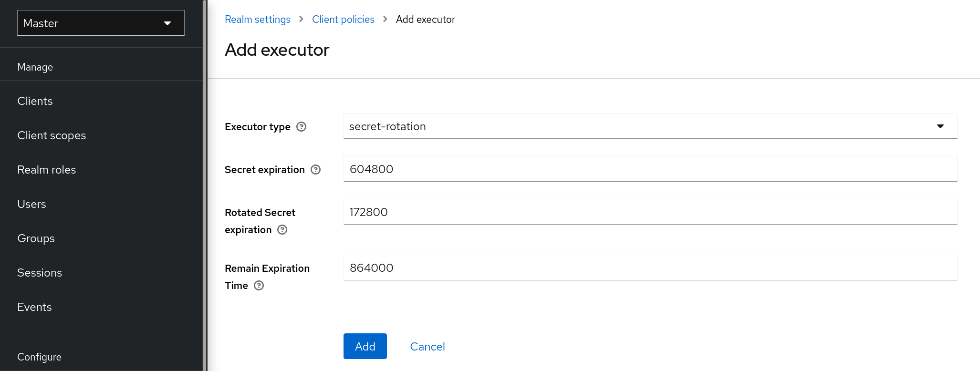980x371 pixels.
Task: Show the Events page
Action: tap(34, 307)
